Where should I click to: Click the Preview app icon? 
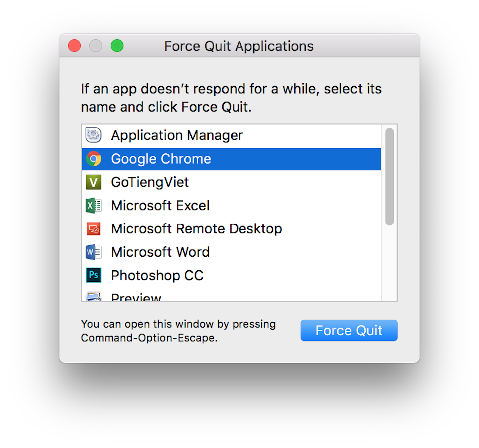click(x=94, y=297)
